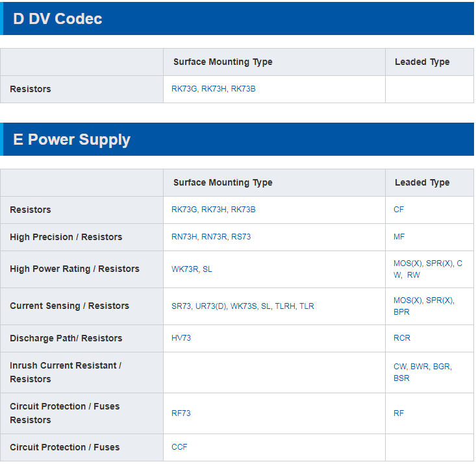Screen dimensions: 476x464
Task: Open the BPR leaded type link
Action: 401,312
